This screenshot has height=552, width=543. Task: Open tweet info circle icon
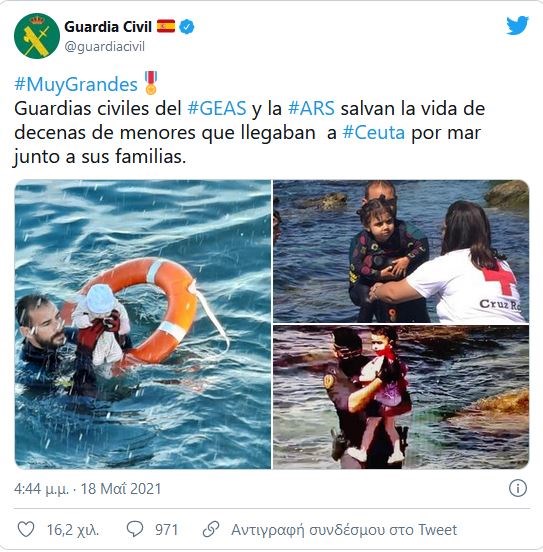click(518, 488)
